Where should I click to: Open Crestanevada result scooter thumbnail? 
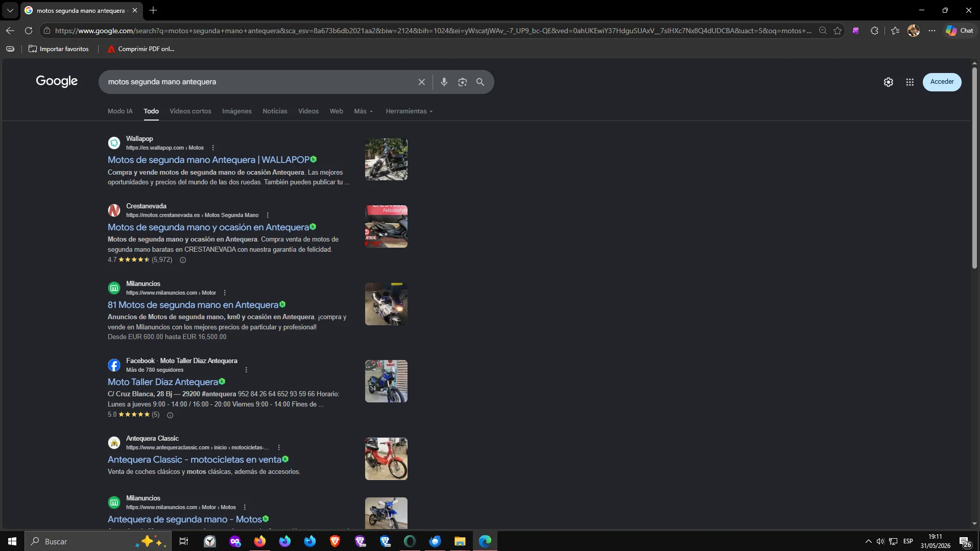[386, 226]
